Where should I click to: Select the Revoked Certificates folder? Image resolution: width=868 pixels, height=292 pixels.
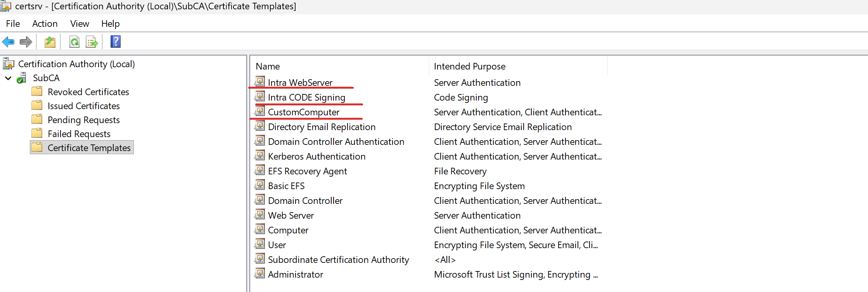(88, 92)
